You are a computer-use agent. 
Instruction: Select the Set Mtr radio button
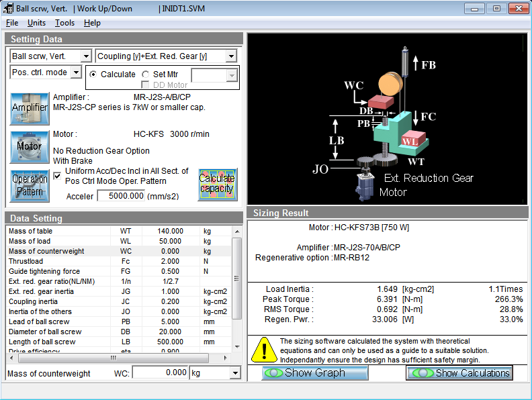click(145, 74)
